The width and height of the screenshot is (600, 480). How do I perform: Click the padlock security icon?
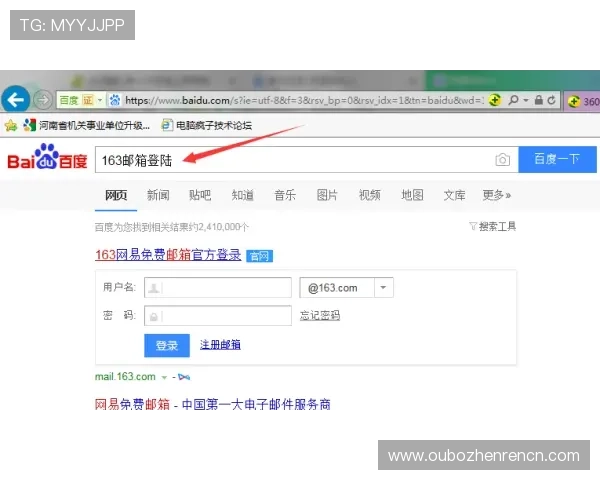coord(539,100)
